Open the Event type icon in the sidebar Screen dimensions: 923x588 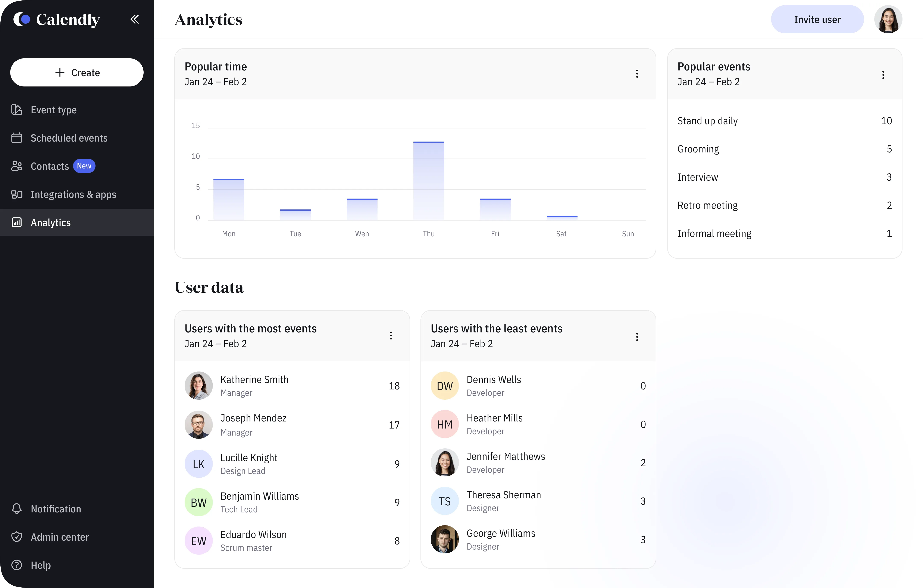point(16,110)
